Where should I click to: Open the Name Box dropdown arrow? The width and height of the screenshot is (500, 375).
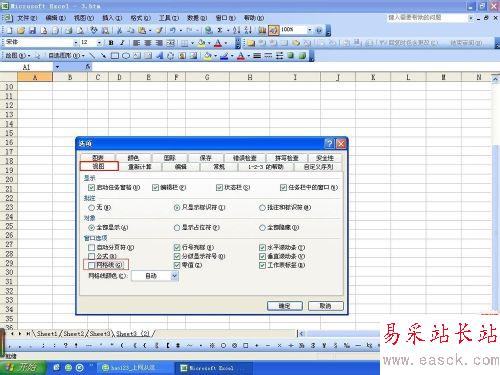coord(57,67)
